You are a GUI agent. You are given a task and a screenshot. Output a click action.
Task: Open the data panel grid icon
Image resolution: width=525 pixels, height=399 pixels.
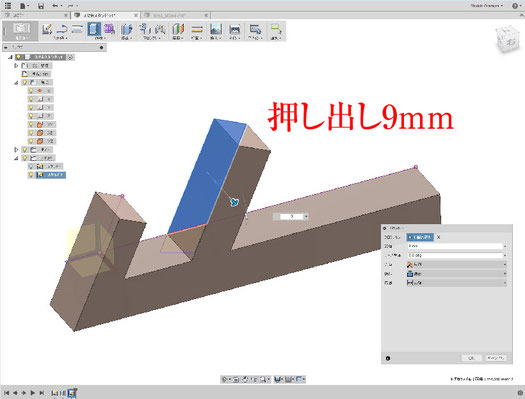pyautogui.click(x=8, y=6)
